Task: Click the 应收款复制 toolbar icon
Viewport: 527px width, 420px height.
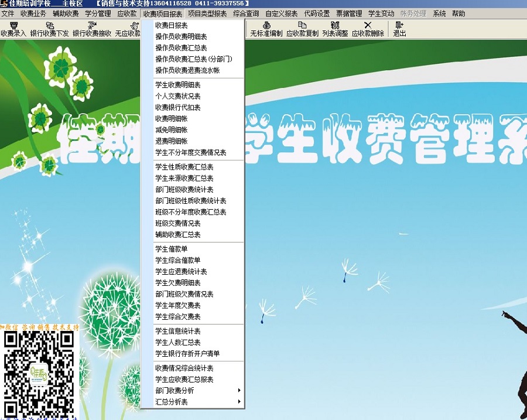Action: pyautogui.click(x=302, y=29)
